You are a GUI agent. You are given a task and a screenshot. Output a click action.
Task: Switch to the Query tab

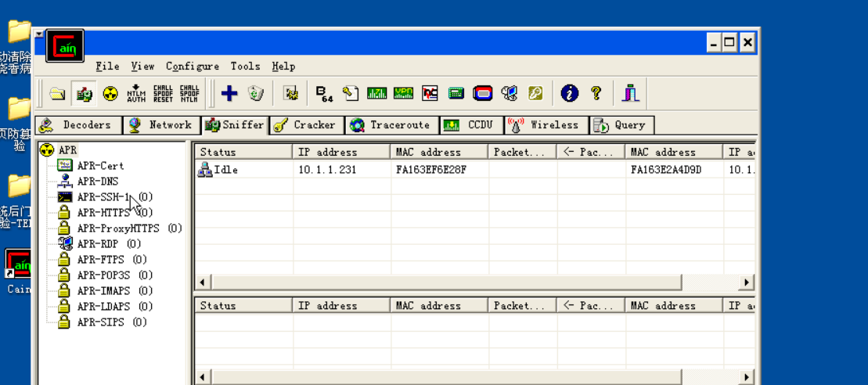point(622,125)
